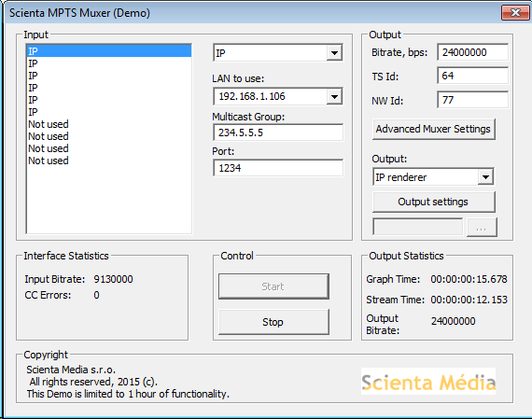The width and height of the screenshot is (532, 419).
Task: Open the input type IP dropdown
Action: [x=278, y=53]
